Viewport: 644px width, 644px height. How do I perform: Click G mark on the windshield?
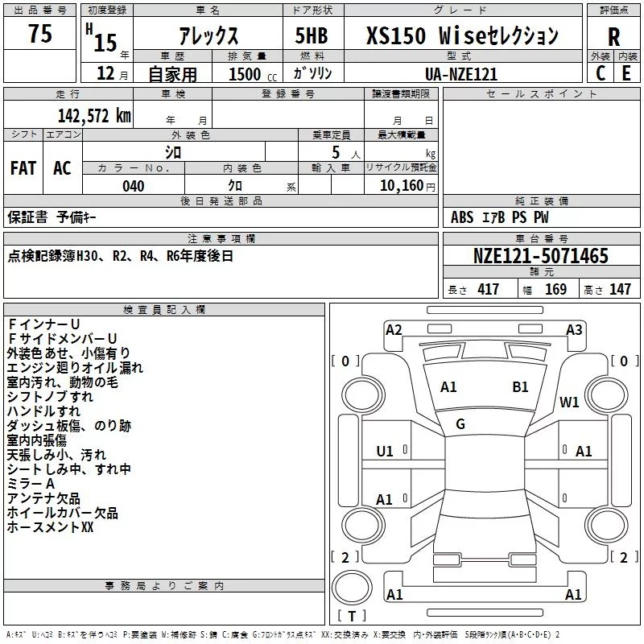click(460, 424)
